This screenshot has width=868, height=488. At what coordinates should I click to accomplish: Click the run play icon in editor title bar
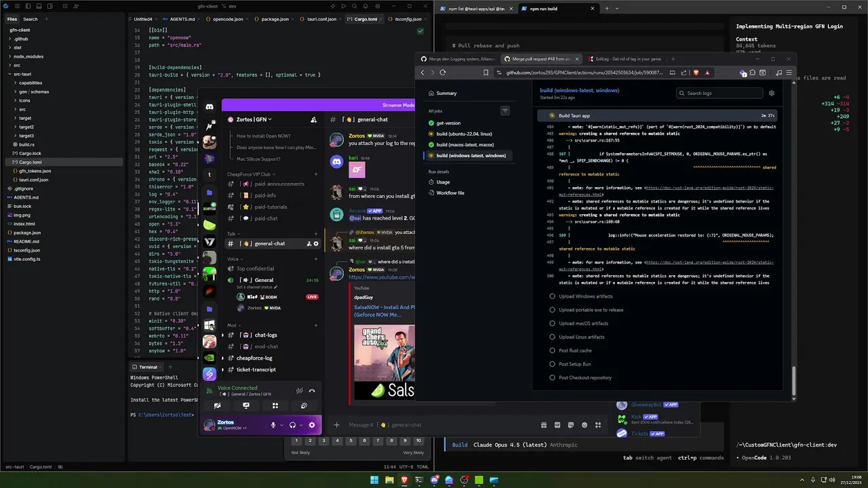344,6
